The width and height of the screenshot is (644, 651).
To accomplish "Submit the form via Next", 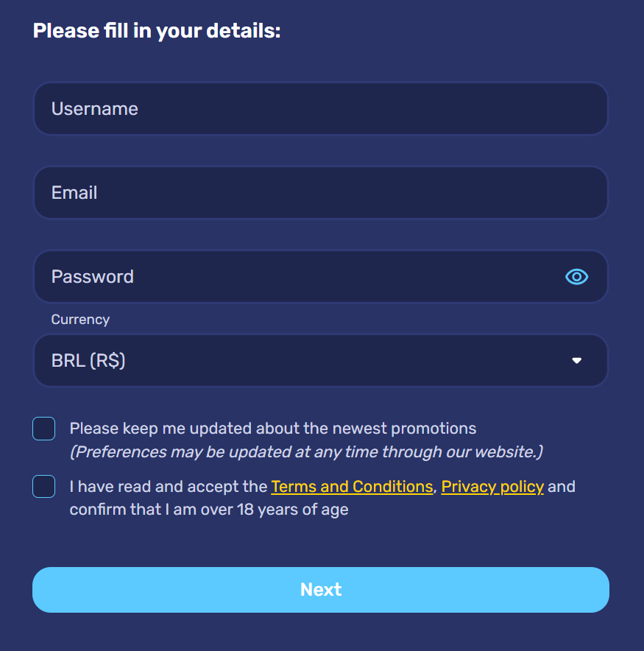I will point(321,589).
